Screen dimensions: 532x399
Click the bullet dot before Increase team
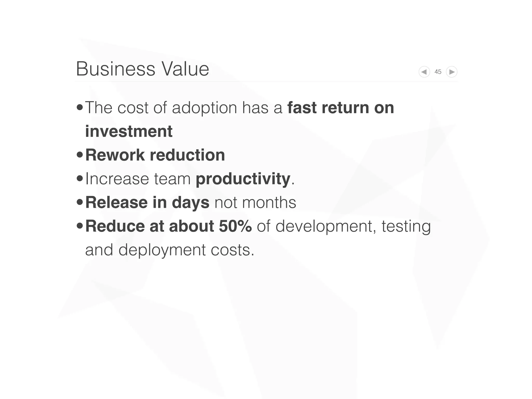pos(80,178)
